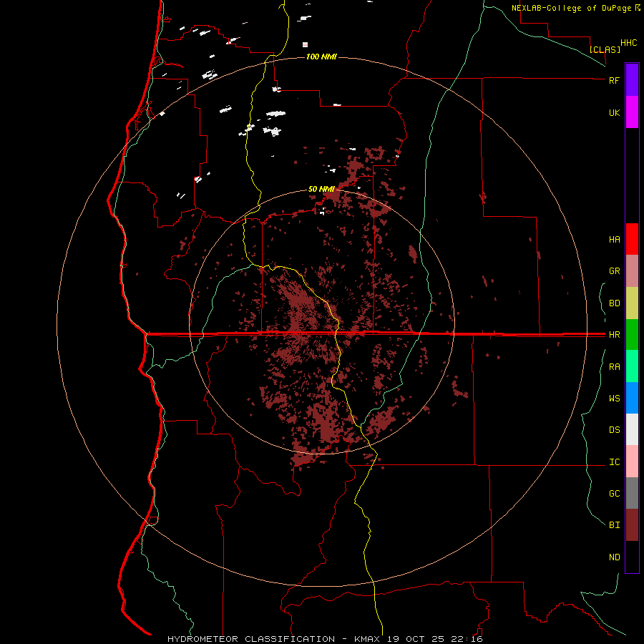Select the GR dusty pink legend swatch
644x644 pixels.
coord(632,270)
